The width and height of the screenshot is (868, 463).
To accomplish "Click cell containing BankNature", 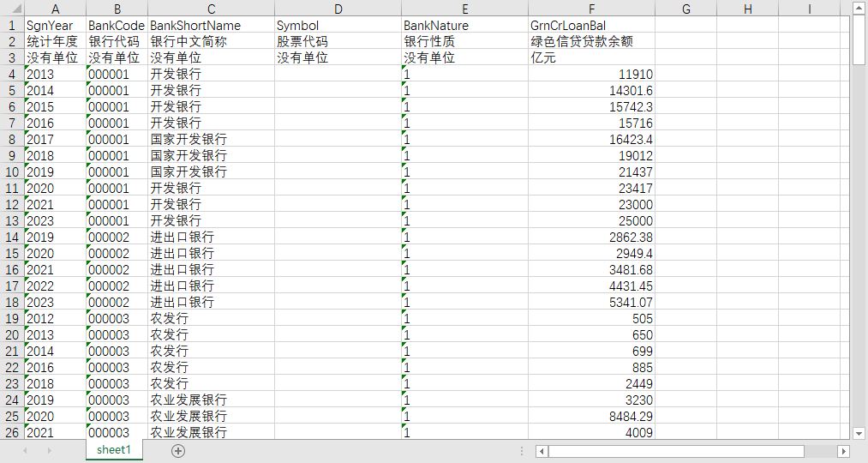I will [465, 25].
